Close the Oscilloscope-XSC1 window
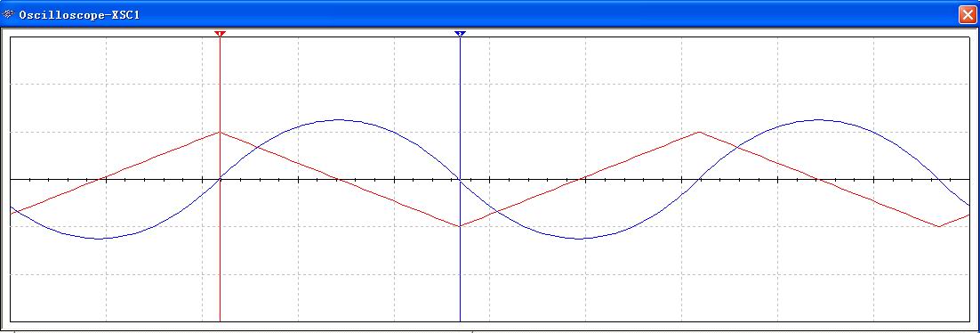The width and height of the screenshot is (980, 333). [967, 14]
